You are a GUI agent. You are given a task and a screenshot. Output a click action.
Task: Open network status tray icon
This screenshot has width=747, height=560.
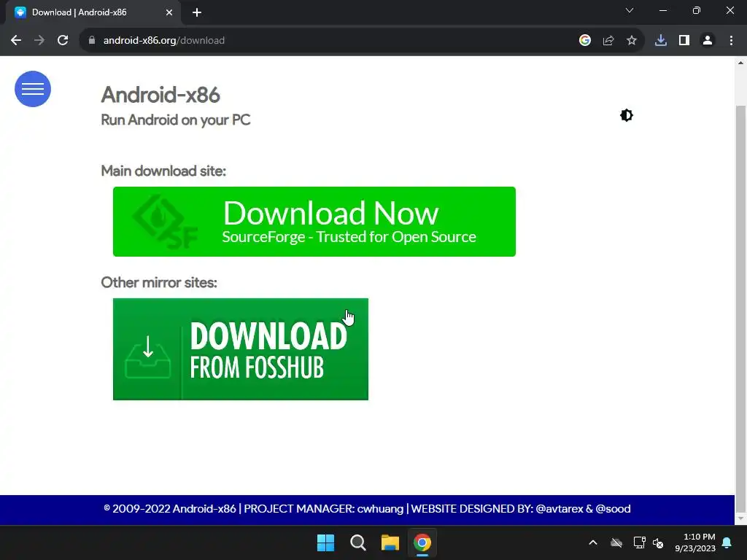tap(639, 542)
